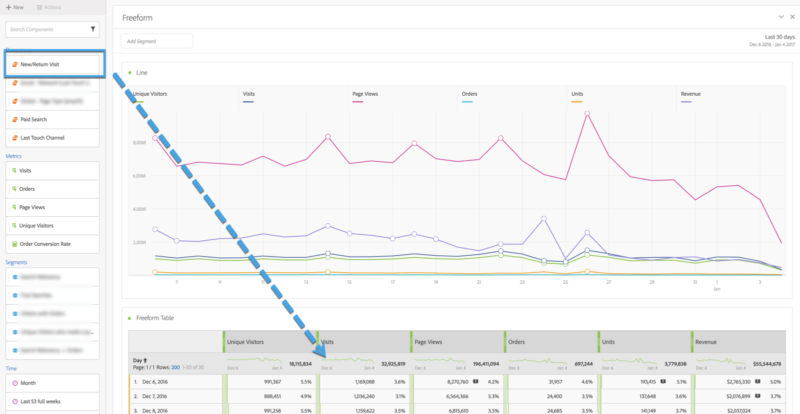Click the anomaly icon beside 193,415
800x414 pixels.
click(662, 380)
